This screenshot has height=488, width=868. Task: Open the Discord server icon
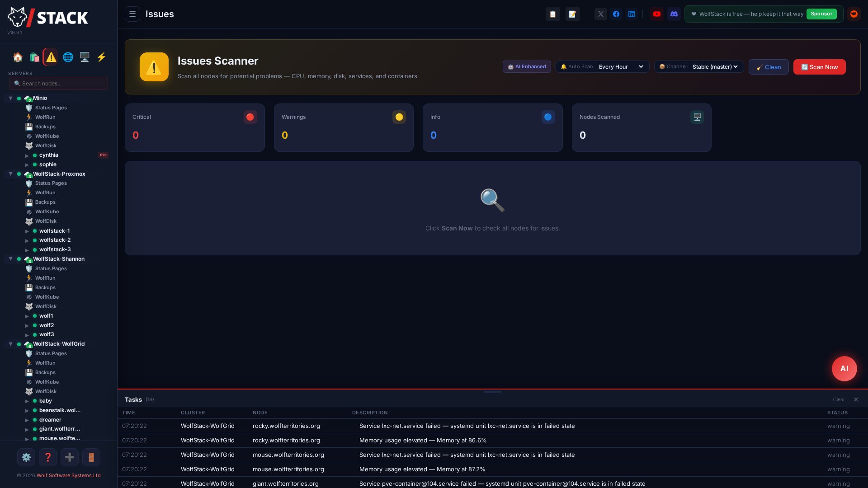pos(674,14)
